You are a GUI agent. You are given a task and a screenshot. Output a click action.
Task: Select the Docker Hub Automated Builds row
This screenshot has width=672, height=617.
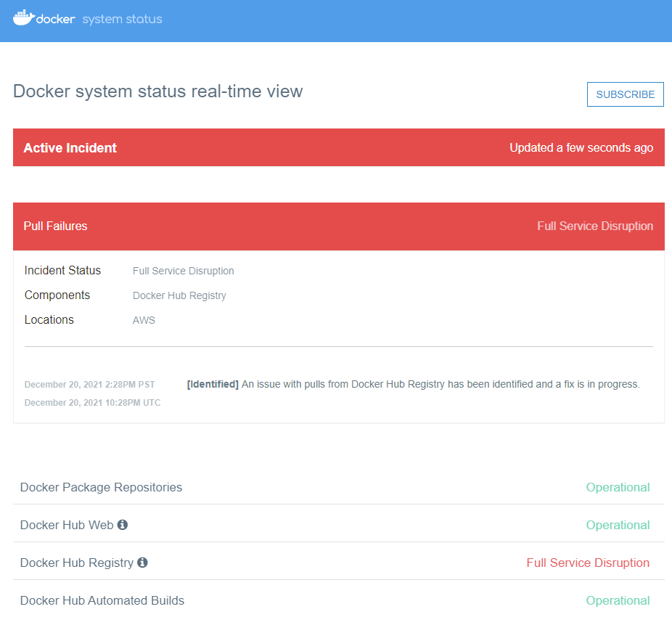[x=339, y=601]
